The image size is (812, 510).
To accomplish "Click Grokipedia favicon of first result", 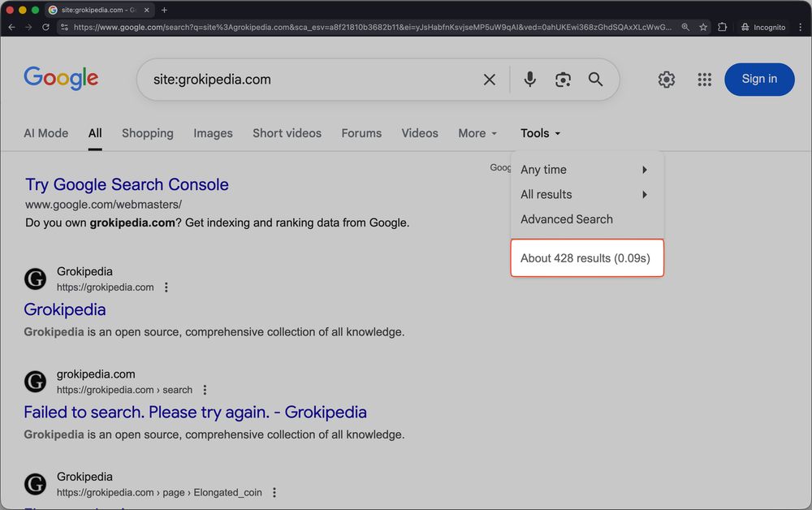I will point(35,279).
